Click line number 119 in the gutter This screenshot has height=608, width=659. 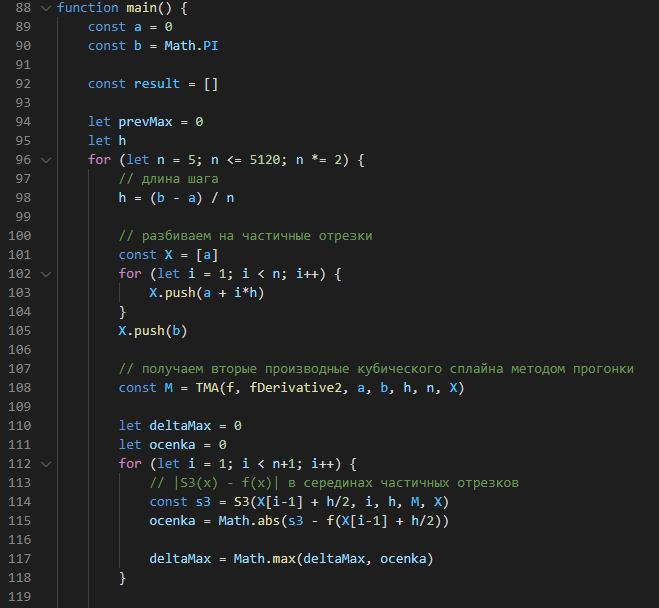click(x=20, y=597)
